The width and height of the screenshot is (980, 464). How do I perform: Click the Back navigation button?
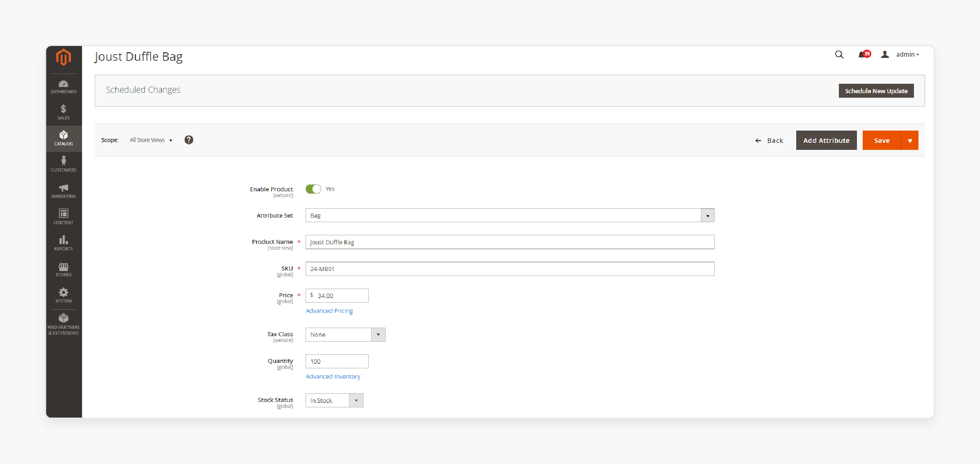770,140
